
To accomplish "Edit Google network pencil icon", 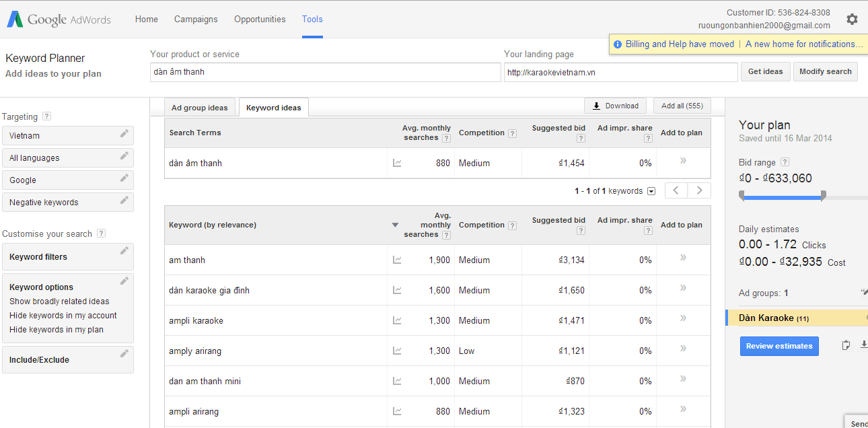I will click(124, 179).
